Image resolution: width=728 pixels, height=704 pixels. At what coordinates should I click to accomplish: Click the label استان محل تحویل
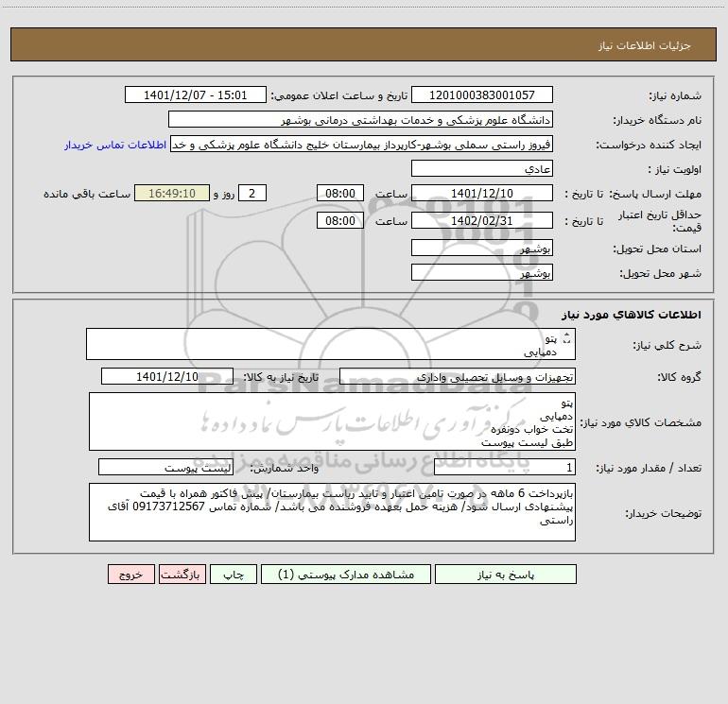[657, 249]
